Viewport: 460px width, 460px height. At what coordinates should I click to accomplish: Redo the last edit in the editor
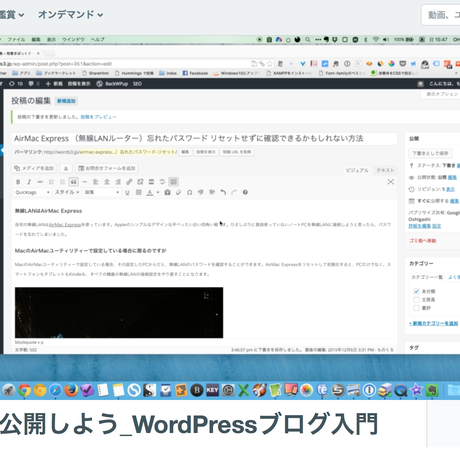234,192
